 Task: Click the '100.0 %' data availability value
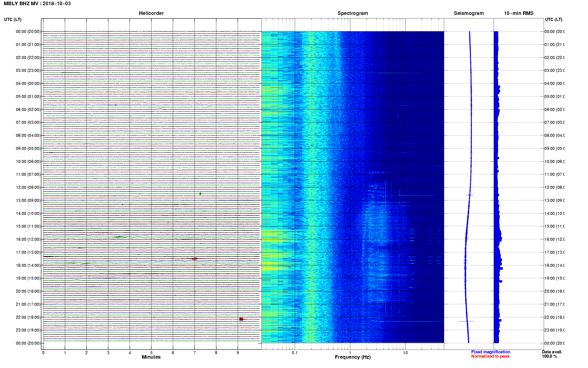pos(549,356)
